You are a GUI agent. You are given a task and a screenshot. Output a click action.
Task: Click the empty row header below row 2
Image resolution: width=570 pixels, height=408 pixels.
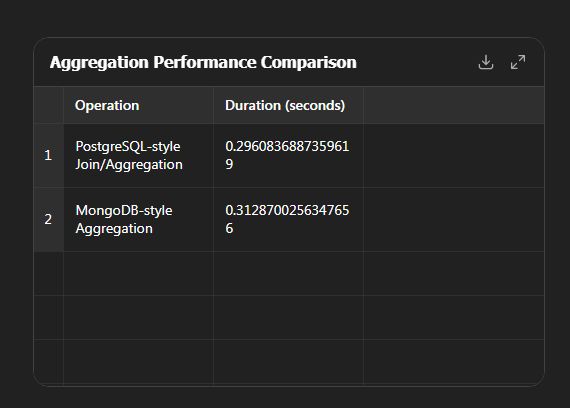coord(48,273)
